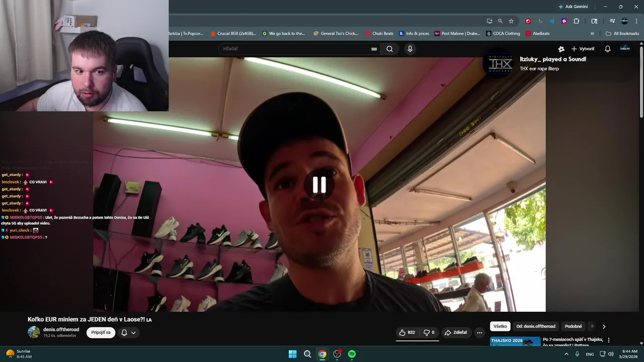The image size is (644, 362).
Task: Select the Od: denis.offtheroad filter chip
Action: pyautogui.click(x=536, y=326)
